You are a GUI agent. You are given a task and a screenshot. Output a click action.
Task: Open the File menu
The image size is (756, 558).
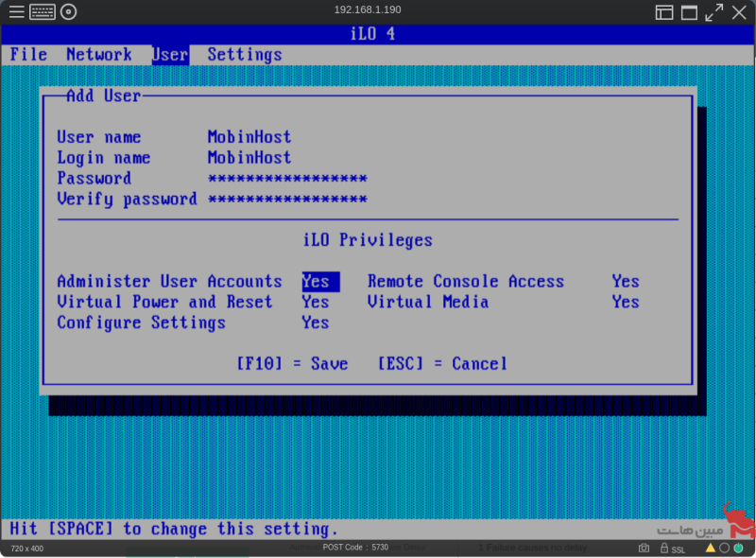tap(28, 55)
